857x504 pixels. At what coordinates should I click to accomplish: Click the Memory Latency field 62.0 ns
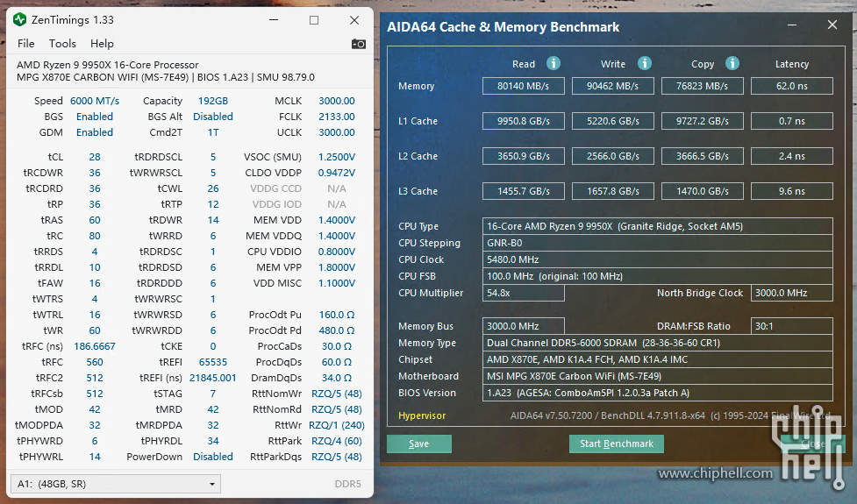click(792, 86)
